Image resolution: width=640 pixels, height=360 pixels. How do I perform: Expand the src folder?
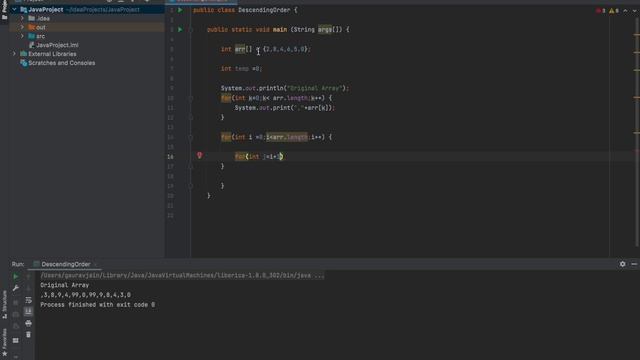[x=22, y=36]
